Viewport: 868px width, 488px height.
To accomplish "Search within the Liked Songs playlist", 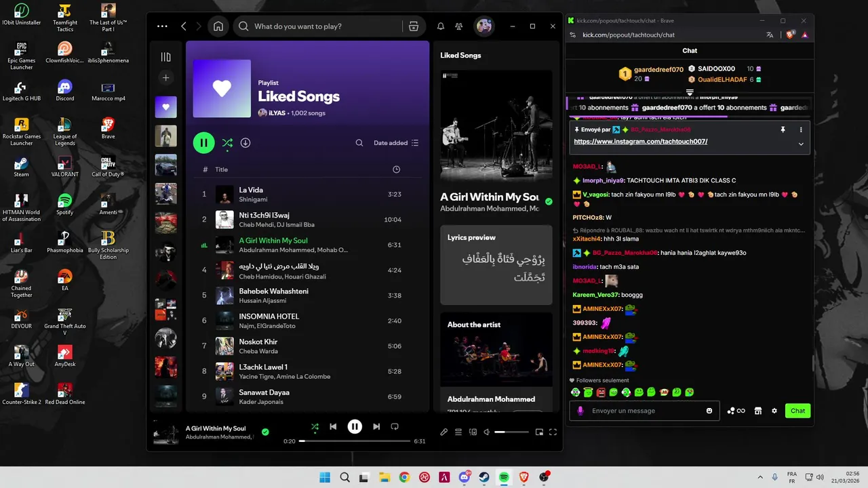I will coord(359,143).
